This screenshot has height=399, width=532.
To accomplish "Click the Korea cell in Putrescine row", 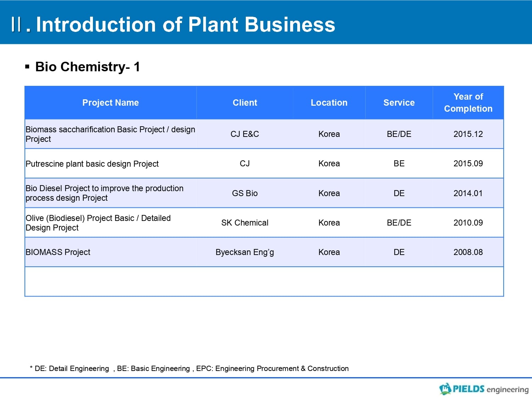I will [329, 164].
